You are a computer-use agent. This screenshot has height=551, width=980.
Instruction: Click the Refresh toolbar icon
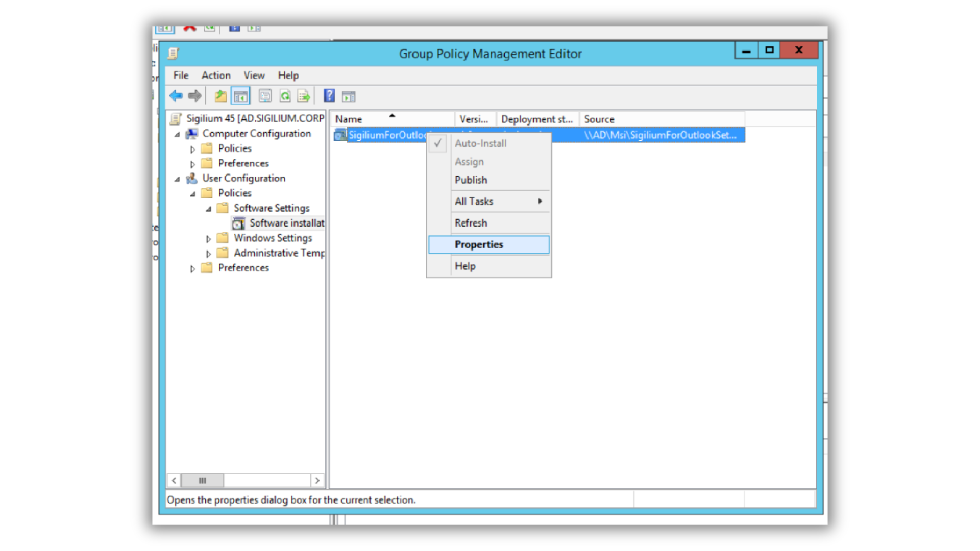(x=285, y=96)
